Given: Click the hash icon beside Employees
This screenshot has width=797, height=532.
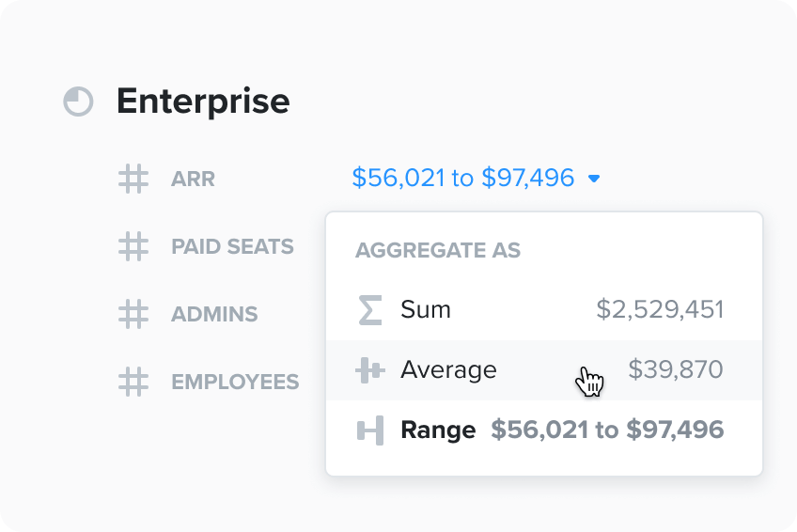Looking at the screenshot, I should (133, 382).
